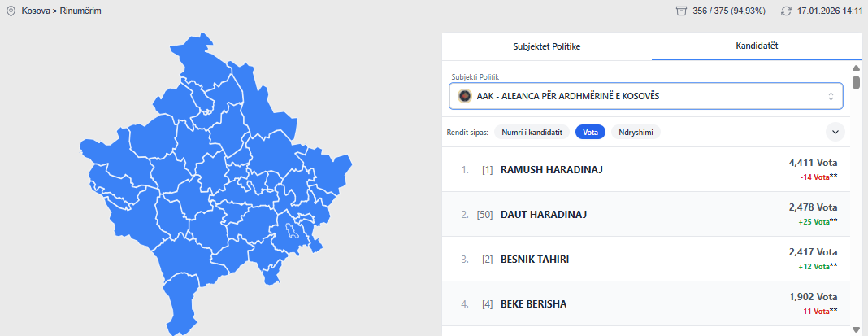The image size is (868, 336).
Task: Select candidate Ramush Haradinaj row
Action: 645,169
